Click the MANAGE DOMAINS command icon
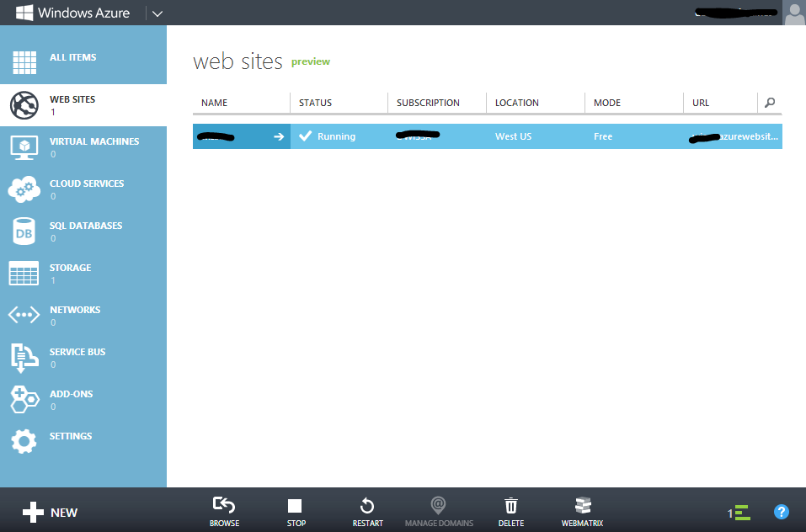This screenshot has width=806, height=532. pos(439,505)
